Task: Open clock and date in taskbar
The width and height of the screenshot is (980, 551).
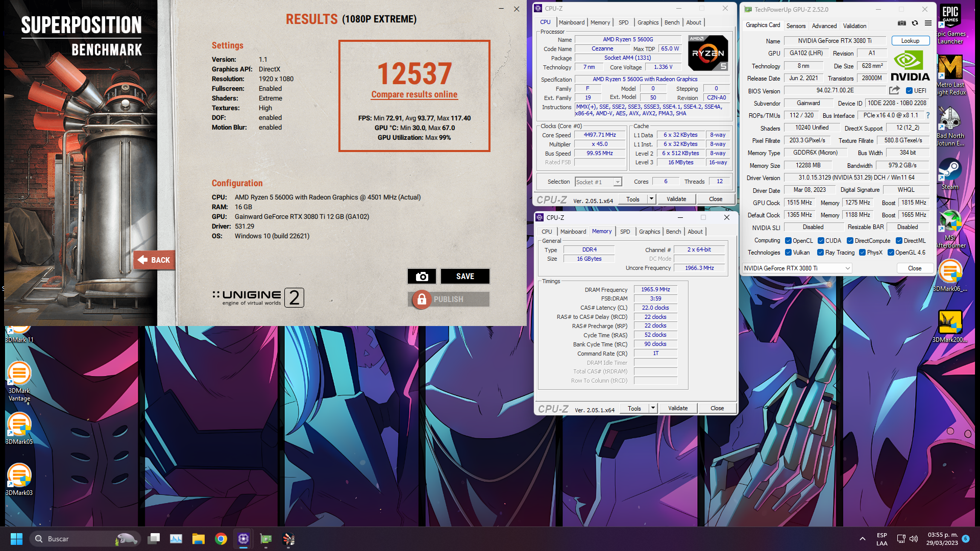Action: click(942, 539)
